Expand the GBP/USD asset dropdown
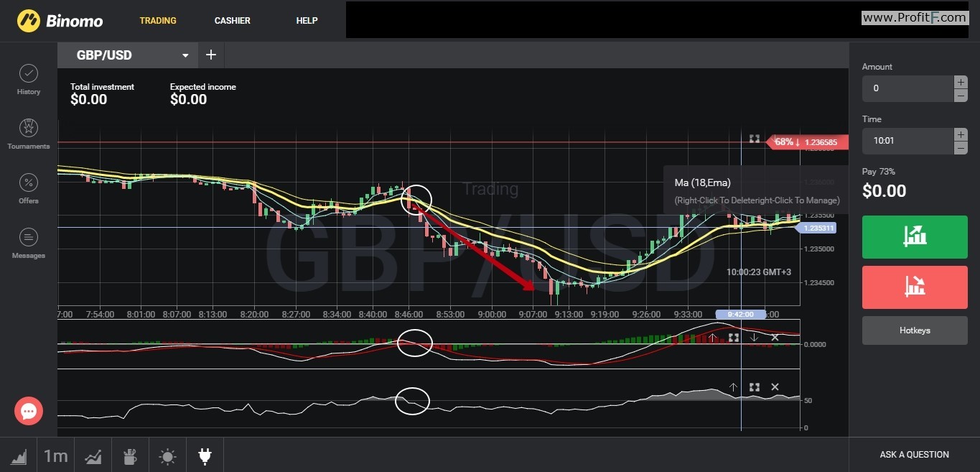The height and width of the screenshot is (472, 980). (x=185, y=55)
